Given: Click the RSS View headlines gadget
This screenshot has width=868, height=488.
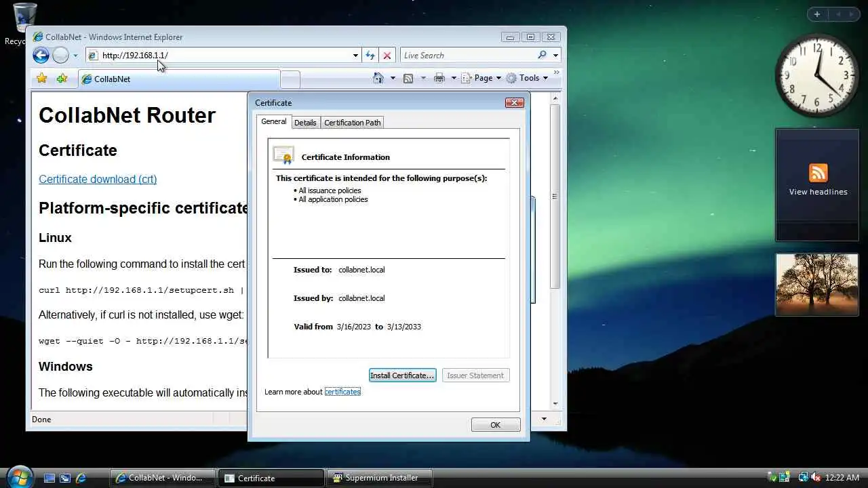Looking at the screenshot, I should coord(817,184).
